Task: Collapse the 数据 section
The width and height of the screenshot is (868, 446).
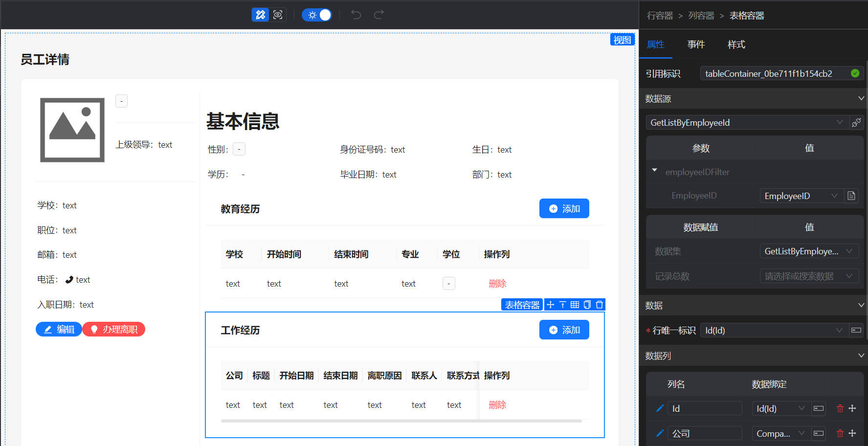Action: pyautogui.click(x=861, y=306)
